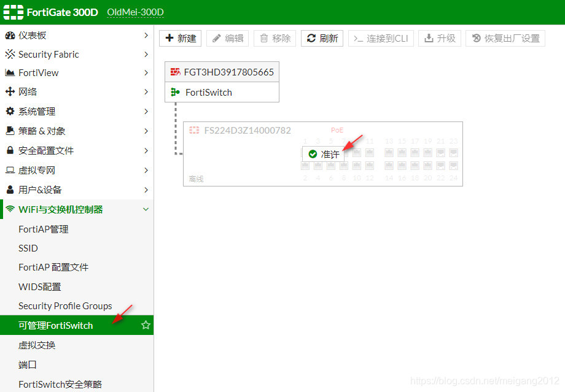Image resolution: width=565 pixels, height=392 pixels.
Task: Click the FS224D3Z14000782 switch icon
Action: (x=194, y=130)
